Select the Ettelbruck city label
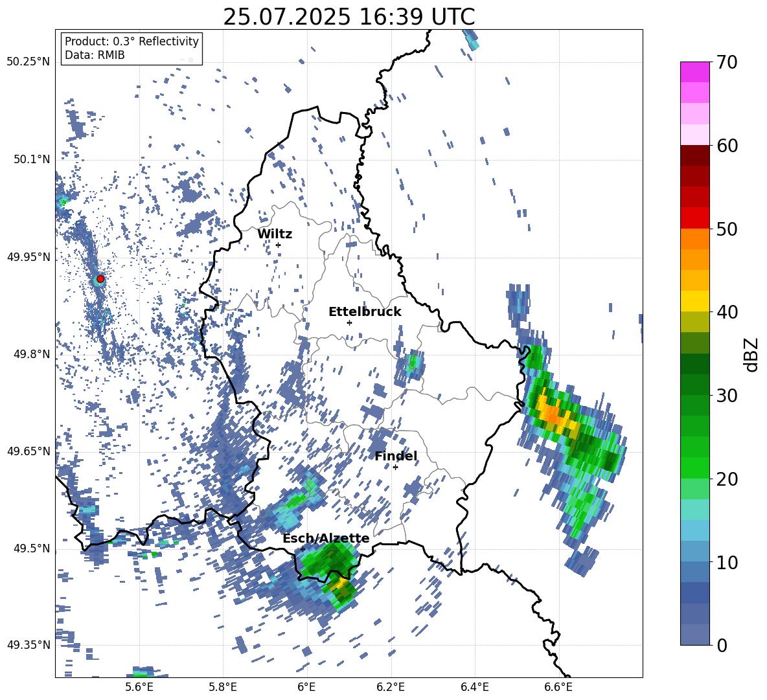Image resolution: width=767 pixels, height=700 pixels. [x=365, y=312]
